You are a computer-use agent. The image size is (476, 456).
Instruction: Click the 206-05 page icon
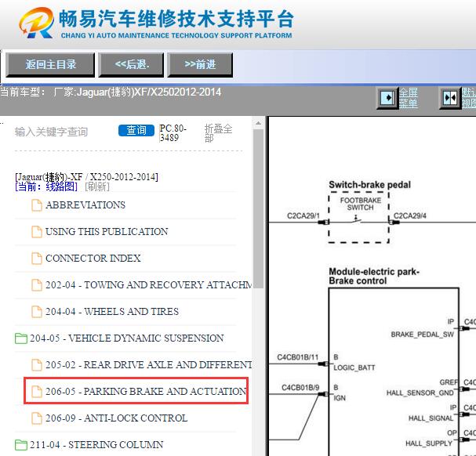37,392
